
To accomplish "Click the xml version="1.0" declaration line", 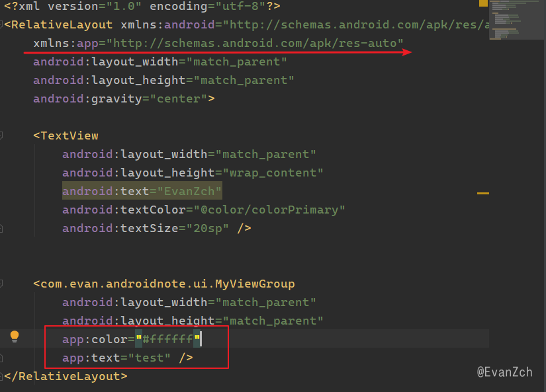I will click(x=142, y=6).
